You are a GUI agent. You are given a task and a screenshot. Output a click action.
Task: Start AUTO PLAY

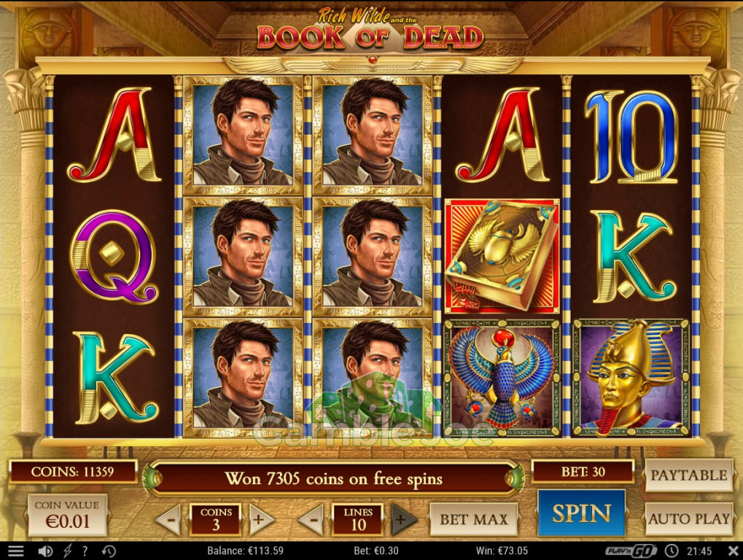pyautogui.click(x=689, y=518)
